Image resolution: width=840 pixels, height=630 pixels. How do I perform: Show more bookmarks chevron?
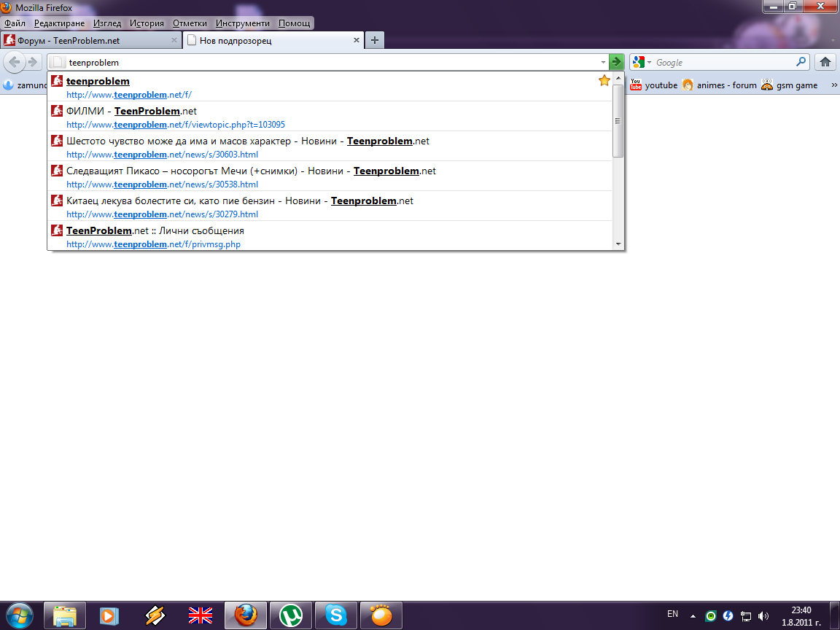(x=833, y=85)
